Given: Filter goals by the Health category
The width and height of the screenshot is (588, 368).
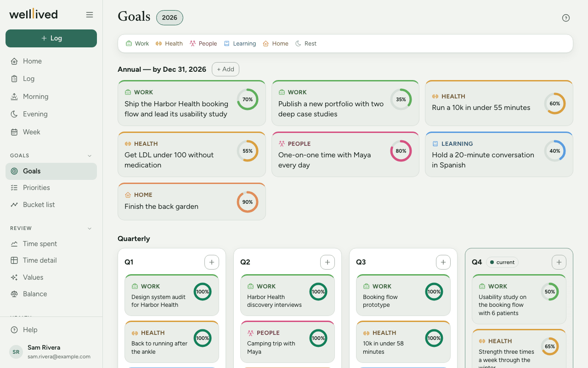Looking at the screenshot, I should pos(169,44).
